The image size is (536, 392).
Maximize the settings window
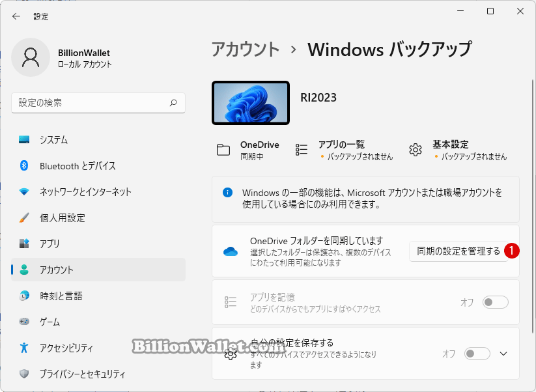490,11
